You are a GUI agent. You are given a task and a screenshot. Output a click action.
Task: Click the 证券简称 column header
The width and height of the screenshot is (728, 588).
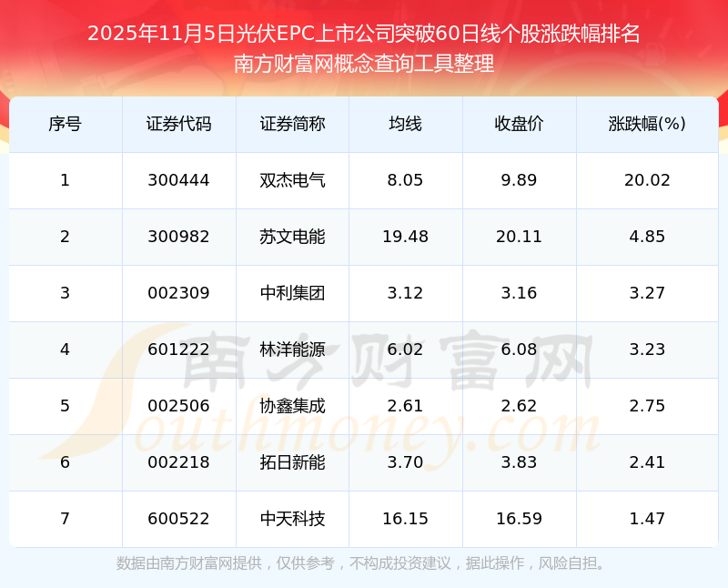click(x=292, y=124)
